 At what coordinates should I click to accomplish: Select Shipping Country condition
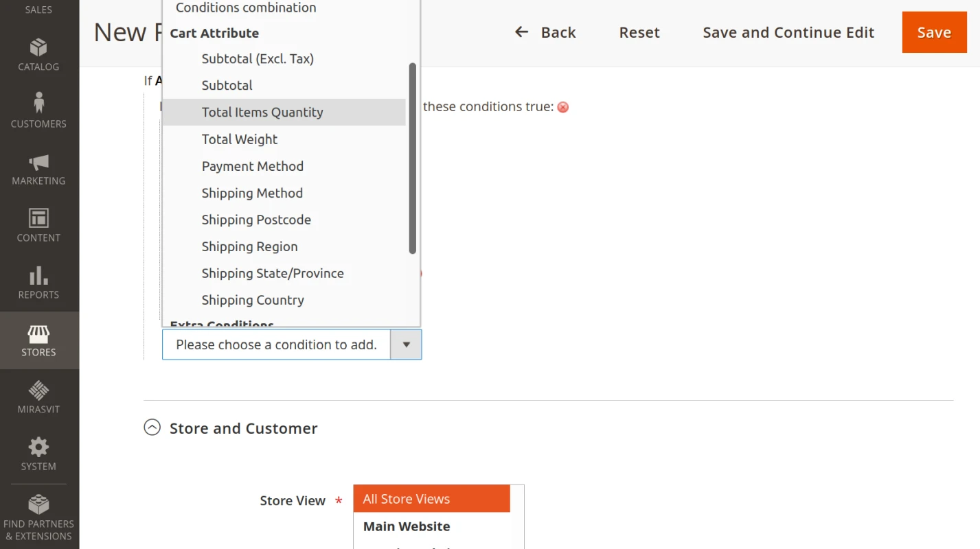coord(253,300)
